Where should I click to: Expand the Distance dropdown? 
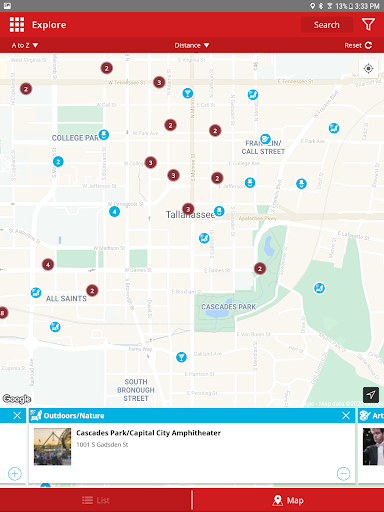click(192, 45)
